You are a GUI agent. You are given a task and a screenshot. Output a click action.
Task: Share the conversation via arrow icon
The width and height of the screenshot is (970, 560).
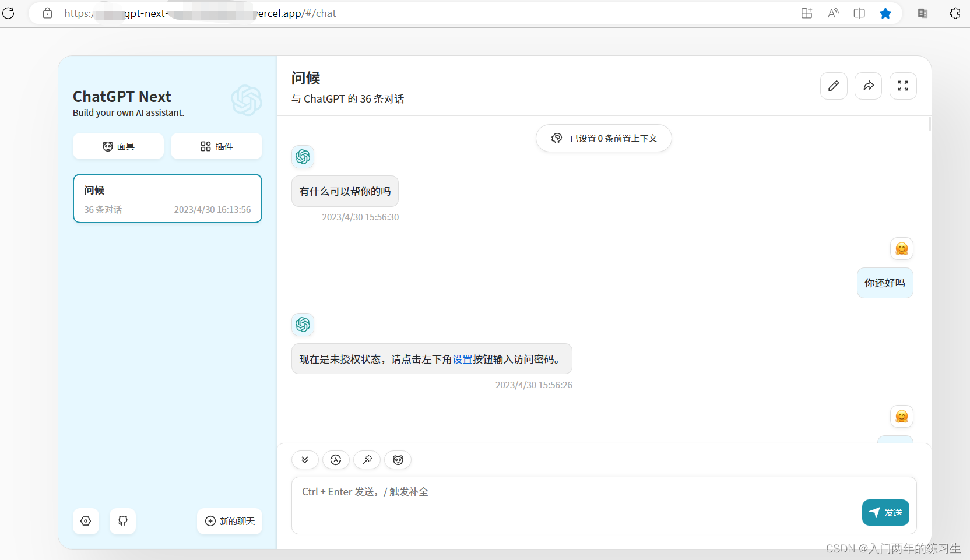pos(869,86)
